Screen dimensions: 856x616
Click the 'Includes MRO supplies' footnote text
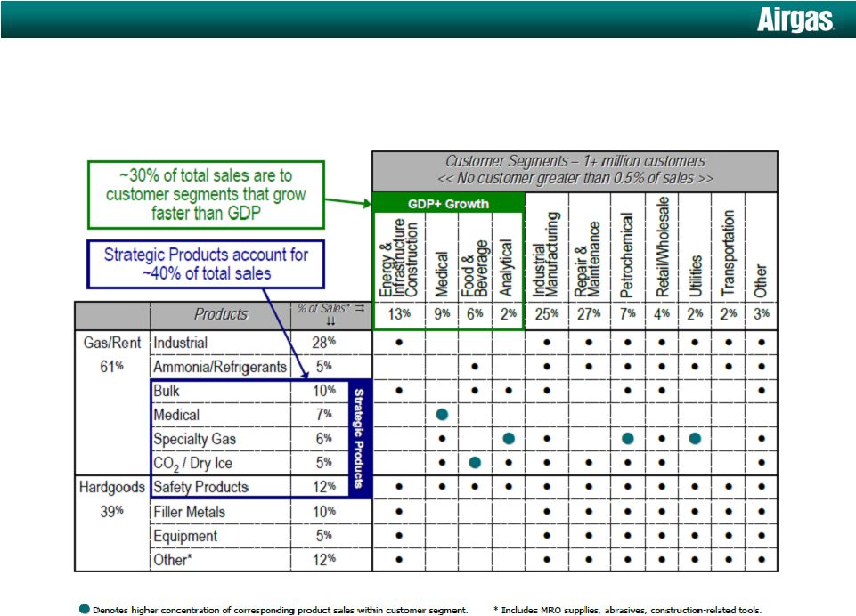628,610
